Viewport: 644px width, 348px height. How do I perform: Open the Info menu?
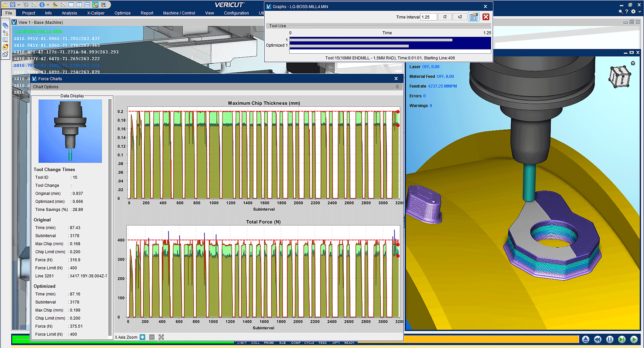coord(48,13)
